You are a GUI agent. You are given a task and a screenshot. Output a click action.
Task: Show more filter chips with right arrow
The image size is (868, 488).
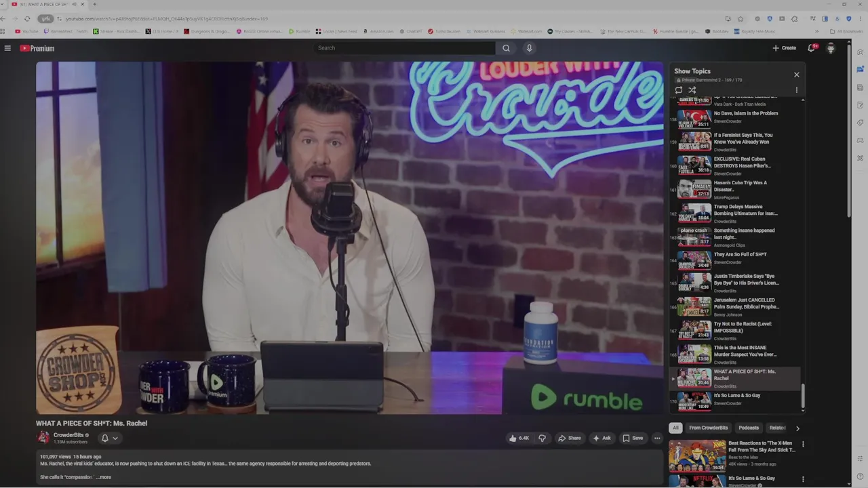pyautogui.click(x=797, y=428)
